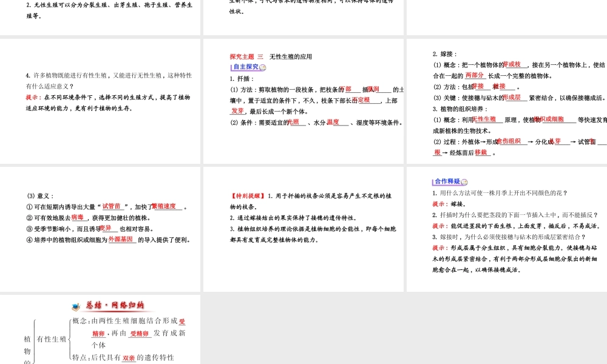Click the red heading 探究主题 三
607x364 pixels.
click(x=246, y=56)
